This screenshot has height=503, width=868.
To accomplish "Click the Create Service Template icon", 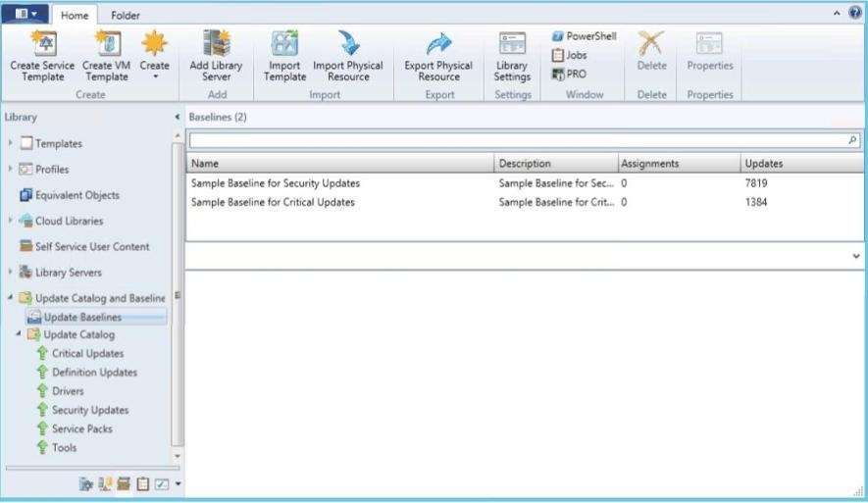I will pos(42,43).
